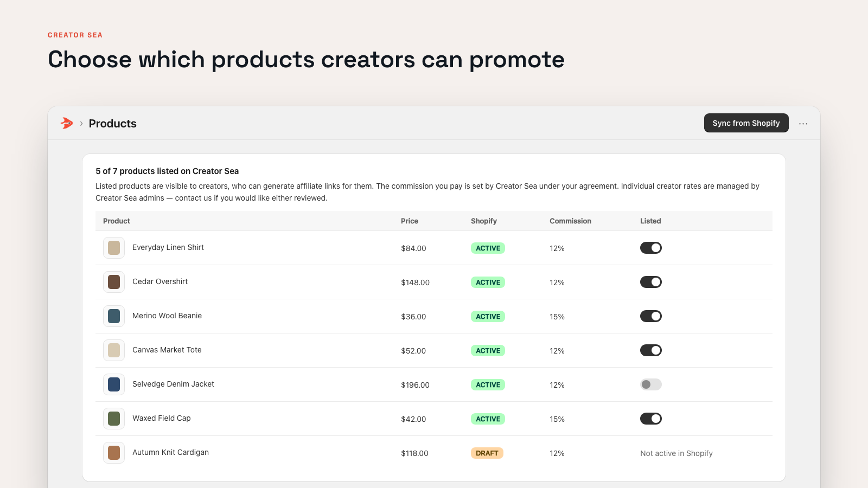Click the Everyday Linen Shirt thumbnail
This screenshot has width=868, height=488.
pos(114,248)
